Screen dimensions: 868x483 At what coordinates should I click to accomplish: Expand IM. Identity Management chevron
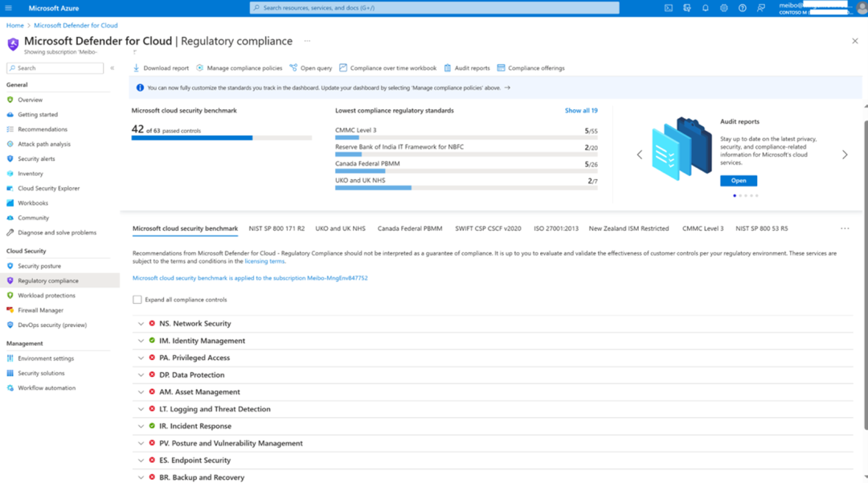click(x=141, y=341)
